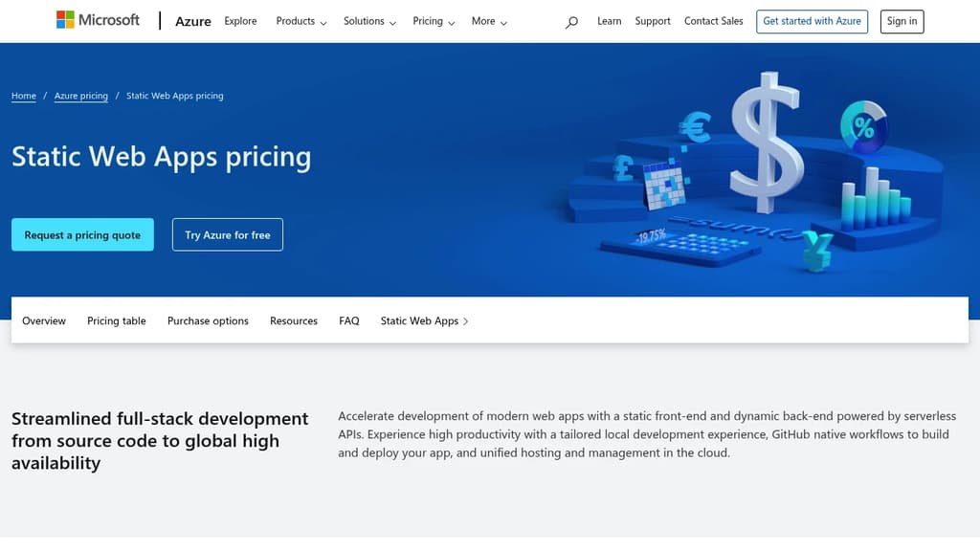Click the Accelerate development description paragraph

pos(647,434)
